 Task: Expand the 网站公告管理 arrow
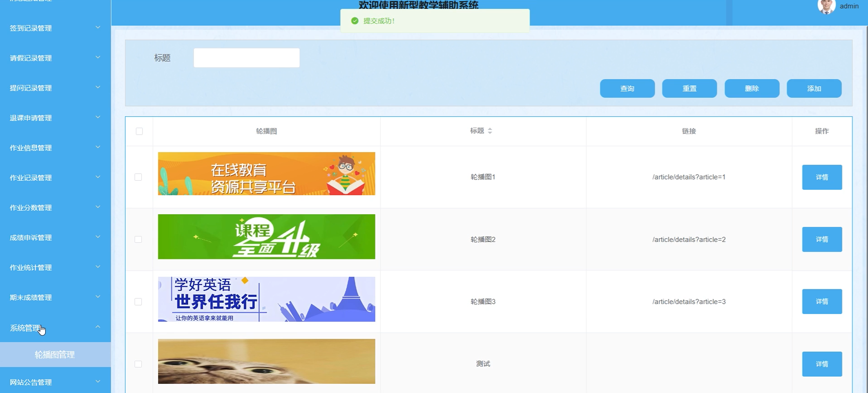(x=98, y=382)
